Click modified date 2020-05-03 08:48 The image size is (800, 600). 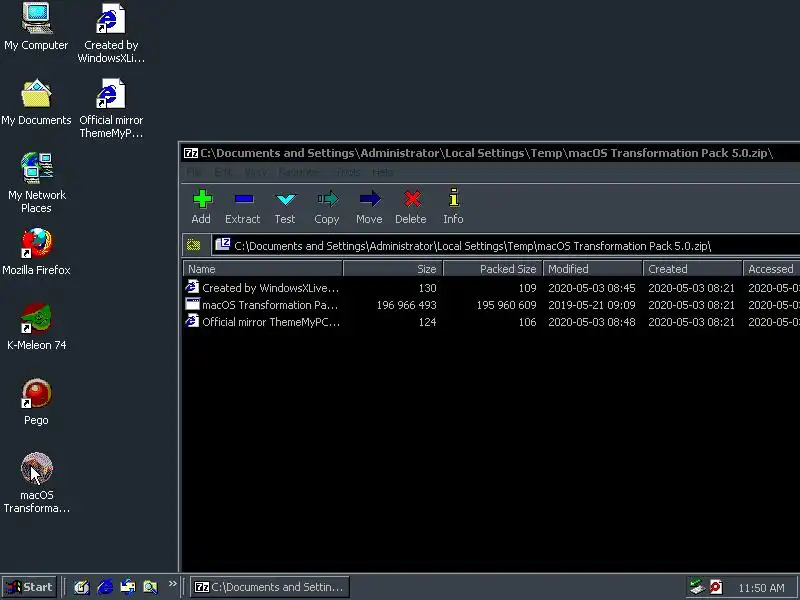coord(592,322)
